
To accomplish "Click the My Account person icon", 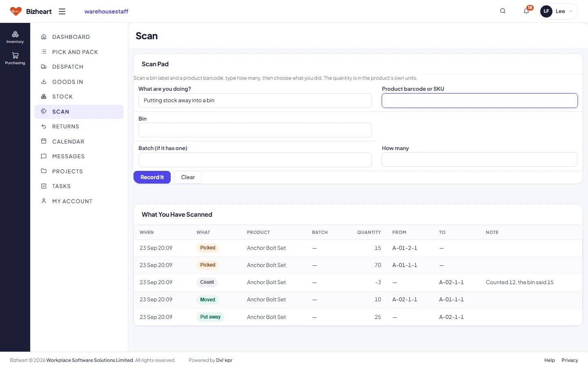I will tap(44, 201).
